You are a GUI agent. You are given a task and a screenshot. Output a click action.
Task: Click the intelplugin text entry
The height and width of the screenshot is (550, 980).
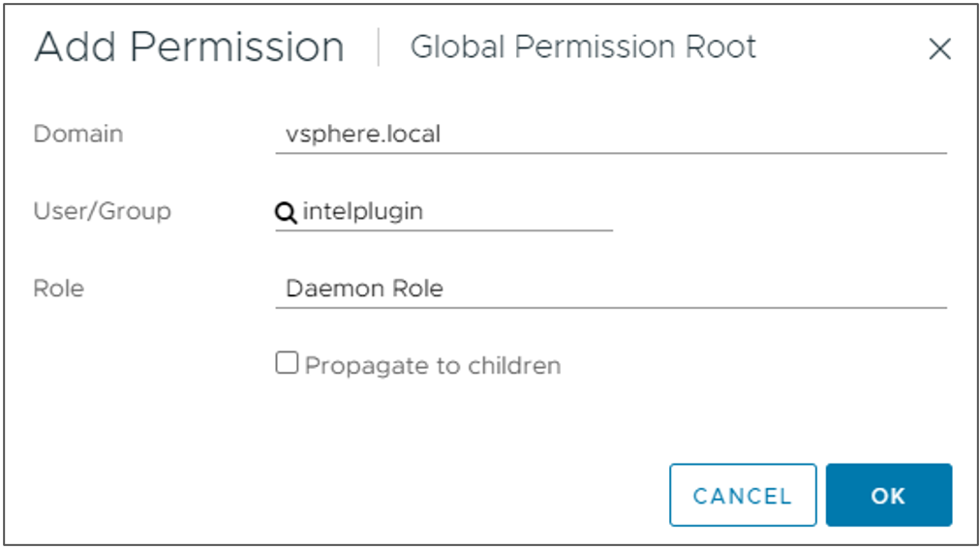tap(363, 211)
